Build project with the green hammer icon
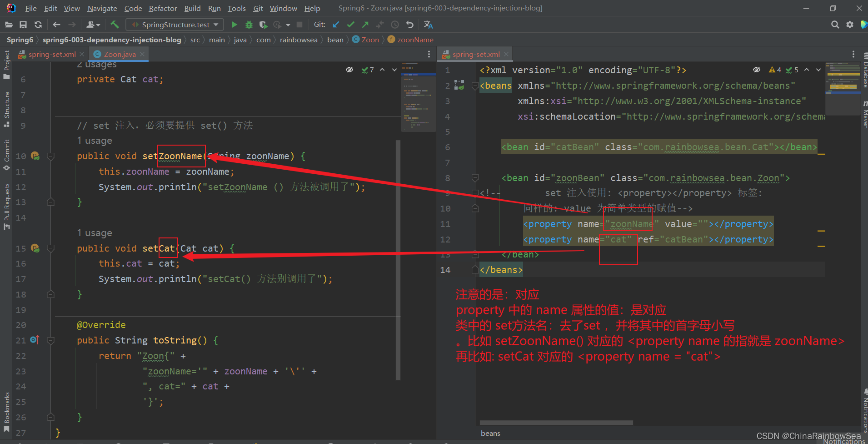Image resolution: width=868 pixels, height=444 pixels. pyautogui.click(x=115, y=25)
